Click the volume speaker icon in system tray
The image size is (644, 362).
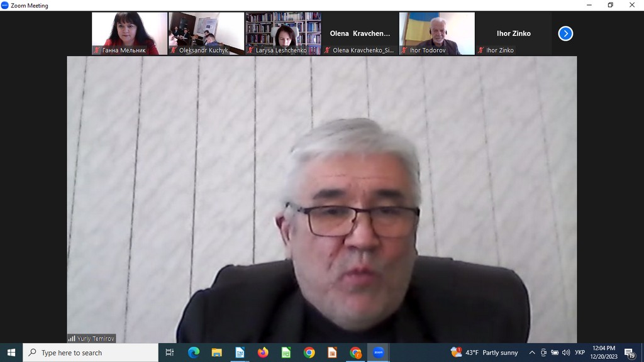tap(566, 353)
